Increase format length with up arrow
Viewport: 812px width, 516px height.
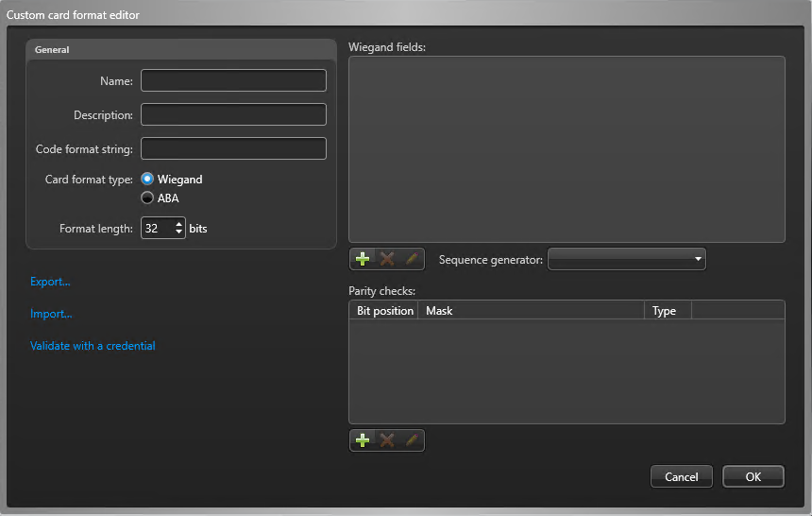[179, 224]
